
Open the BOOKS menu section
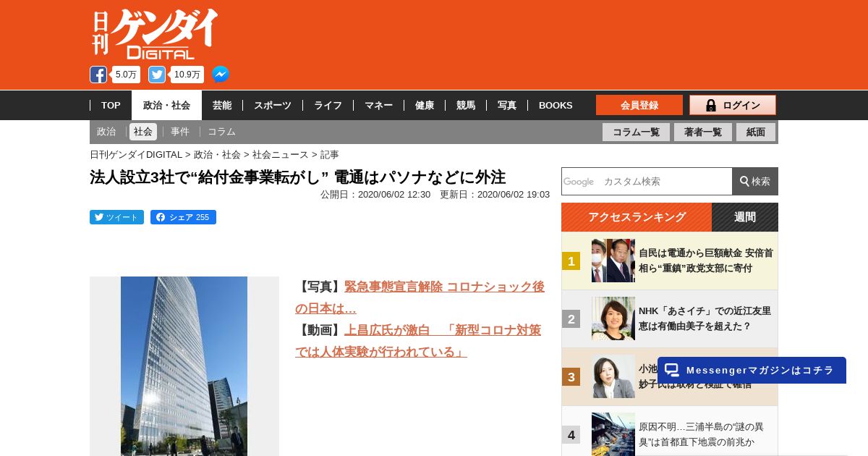(x=556, y=106)
